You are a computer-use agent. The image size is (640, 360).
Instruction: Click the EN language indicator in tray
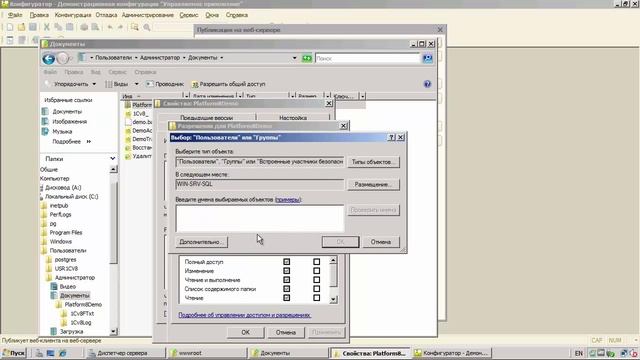tap(579, 353)
